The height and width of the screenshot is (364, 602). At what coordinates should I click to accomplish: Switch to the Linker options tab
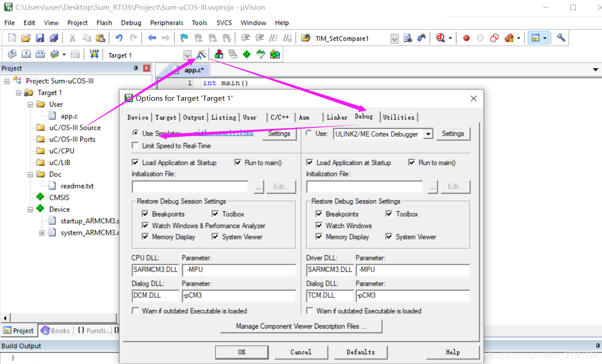[337, 117]
